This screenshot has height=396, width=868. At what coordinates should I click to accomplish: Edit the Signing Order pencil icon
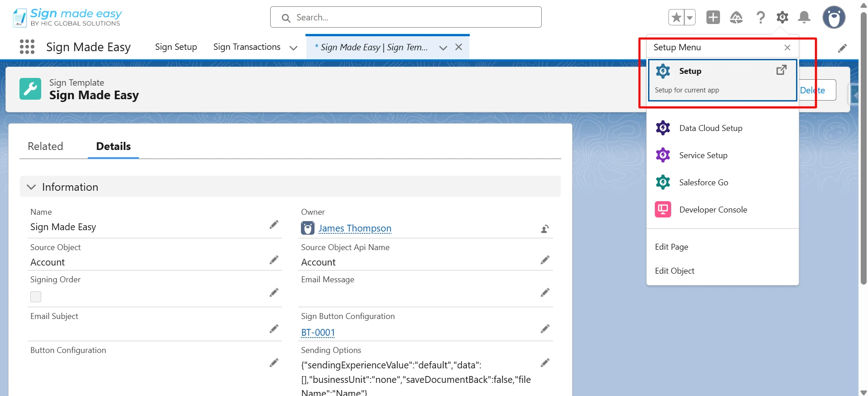pyautogui.click(x=274, y=293)
